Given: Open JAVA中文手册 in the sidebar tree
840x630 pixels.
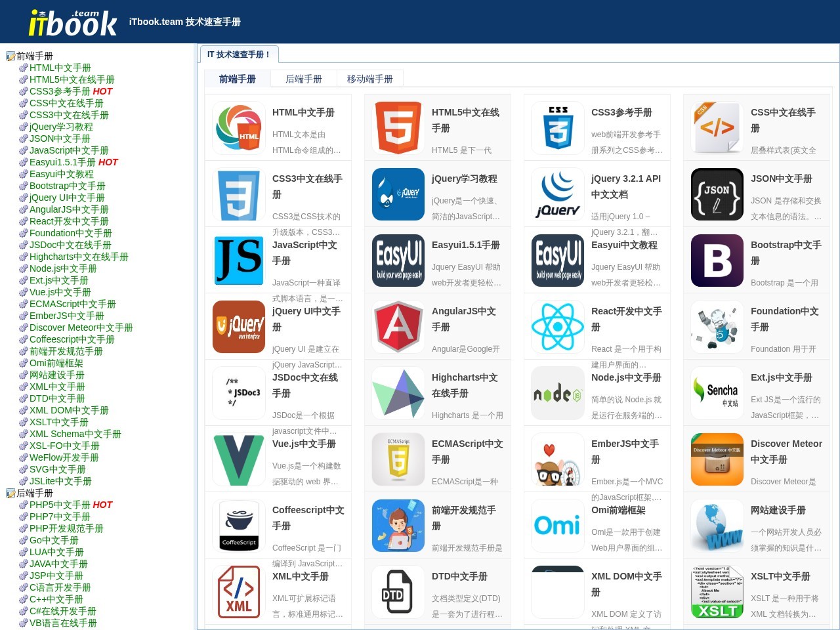Looking at the screenshot, I should (x=58, y=564).
